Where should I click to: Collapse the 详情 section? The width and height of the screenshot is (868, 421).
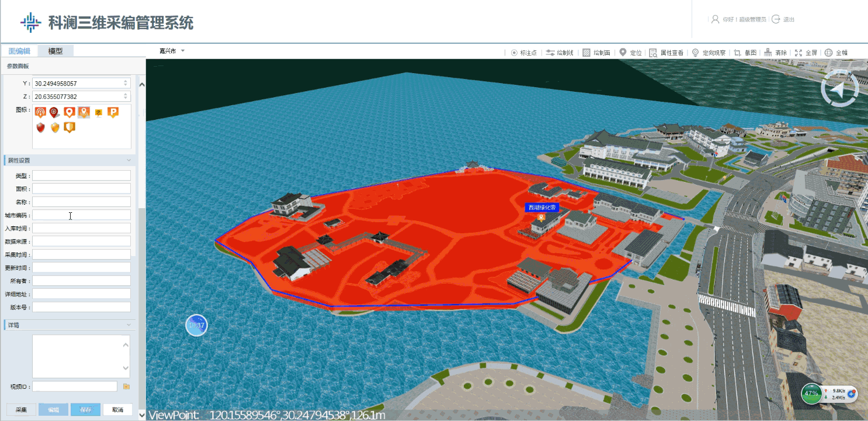(x=129, y=325)
